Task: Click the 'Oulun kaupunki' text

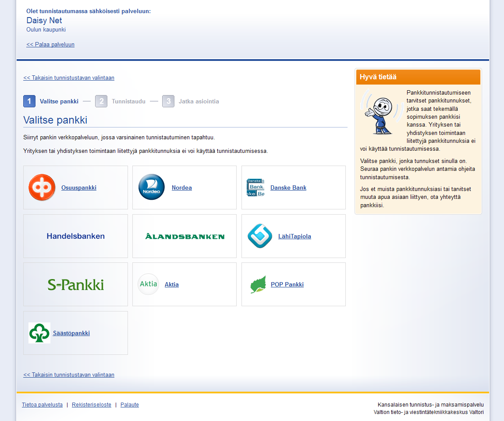Action: click(46, 29)
